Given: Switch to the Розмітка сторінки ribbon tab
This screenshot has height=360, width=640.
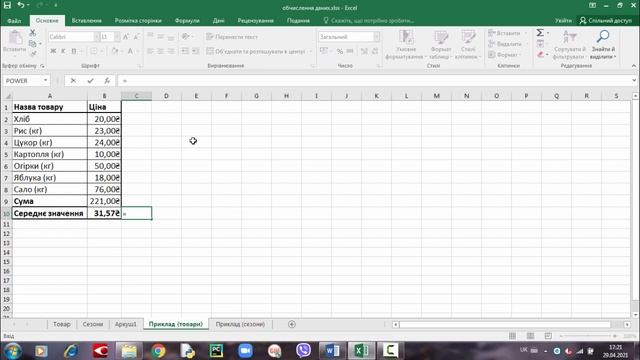Looking at the screenshot, I should coord(138,20).
